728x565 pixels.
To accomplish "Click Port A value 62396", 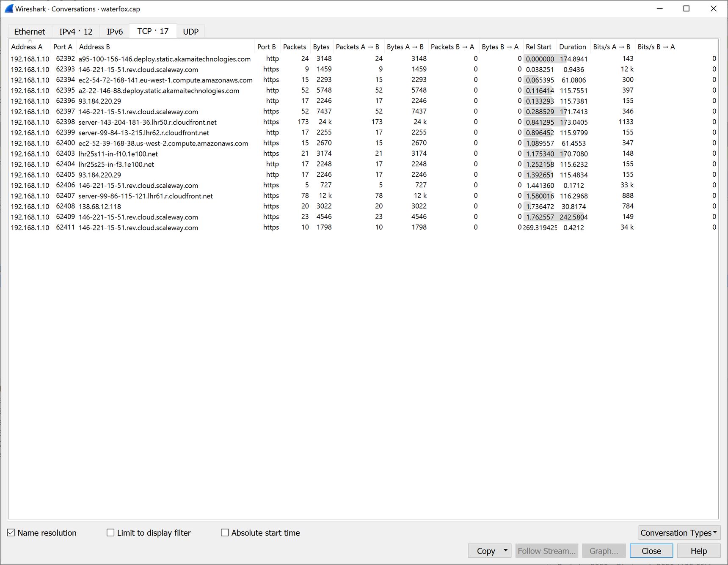I will pos(65,101).
